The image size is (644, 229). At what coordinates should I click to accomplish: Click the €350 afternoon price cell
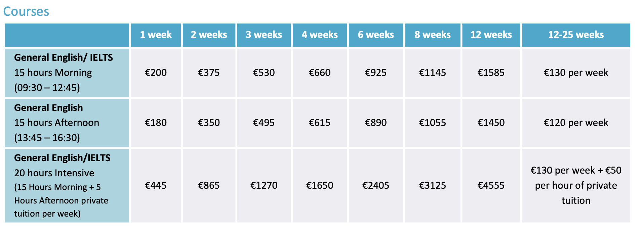pos(209,123)
